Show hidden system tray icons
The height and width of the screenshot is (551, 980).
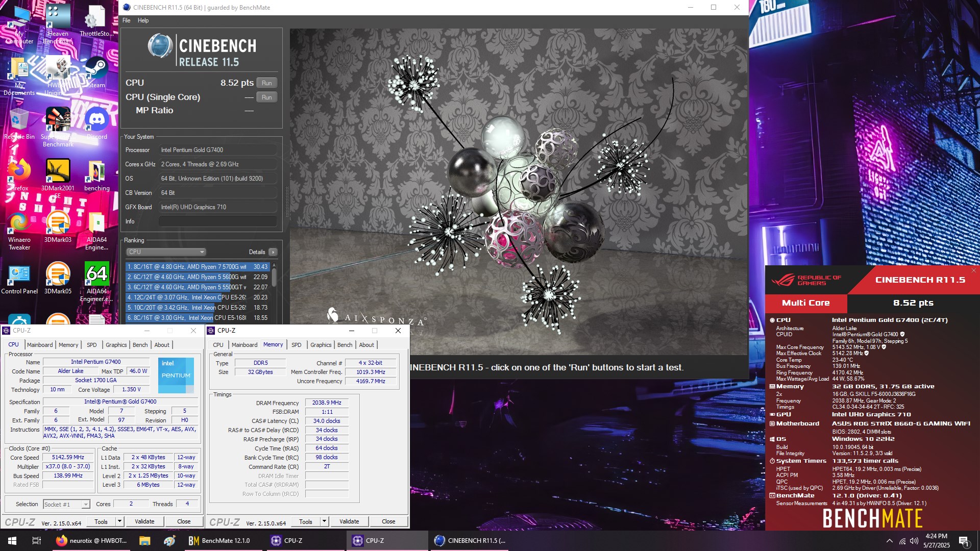pos(889,541)
